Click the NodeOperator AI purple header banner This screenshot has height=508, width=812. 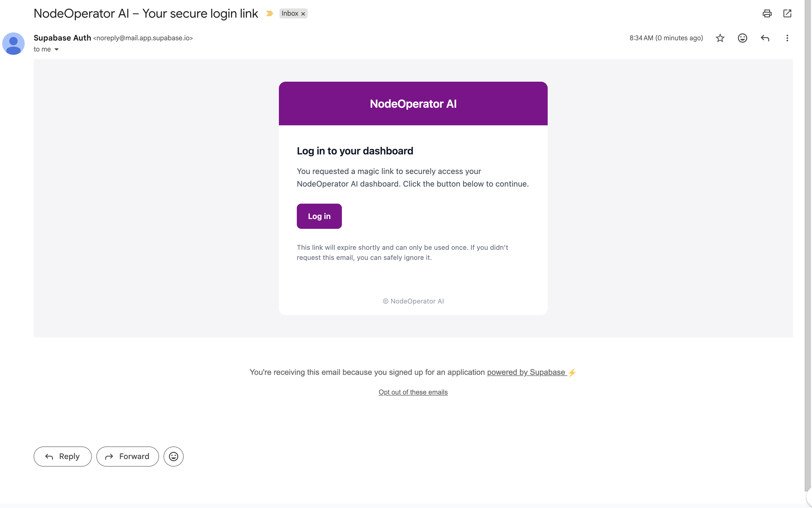413,104
